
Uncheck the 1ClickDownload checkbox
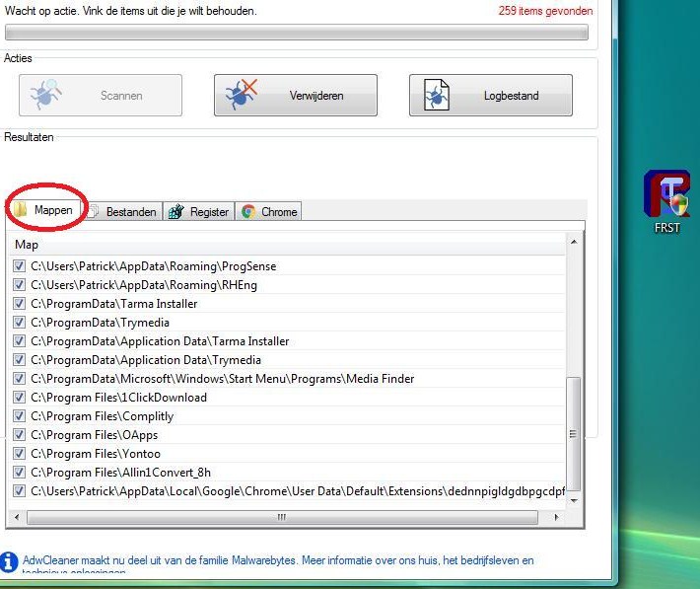[19, 398]
